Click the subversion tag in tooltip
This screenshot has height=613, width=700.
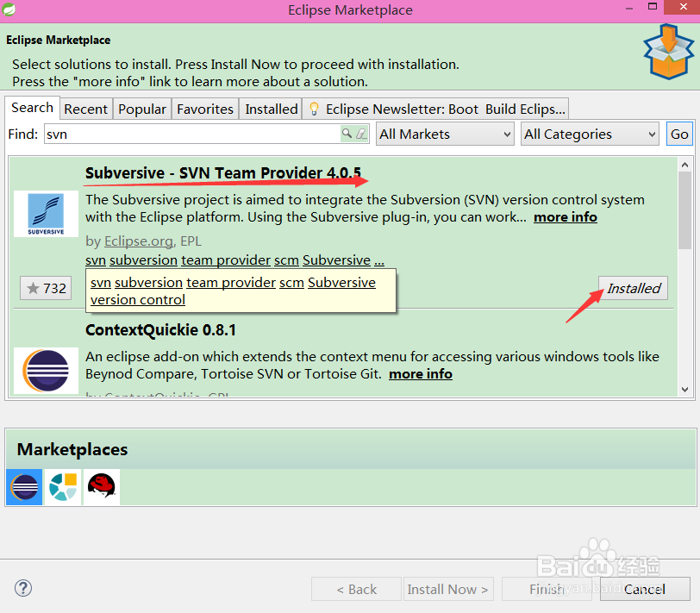tap(148, 283)
